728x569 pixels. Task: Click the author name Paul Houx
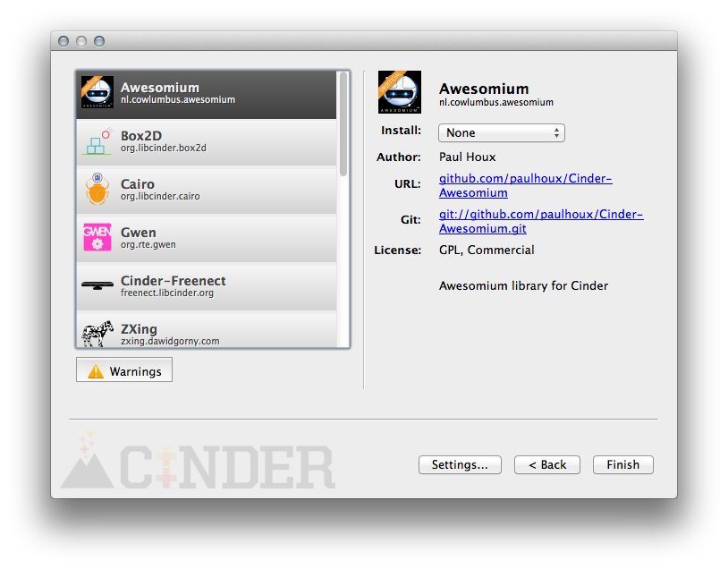click(468, 157)
